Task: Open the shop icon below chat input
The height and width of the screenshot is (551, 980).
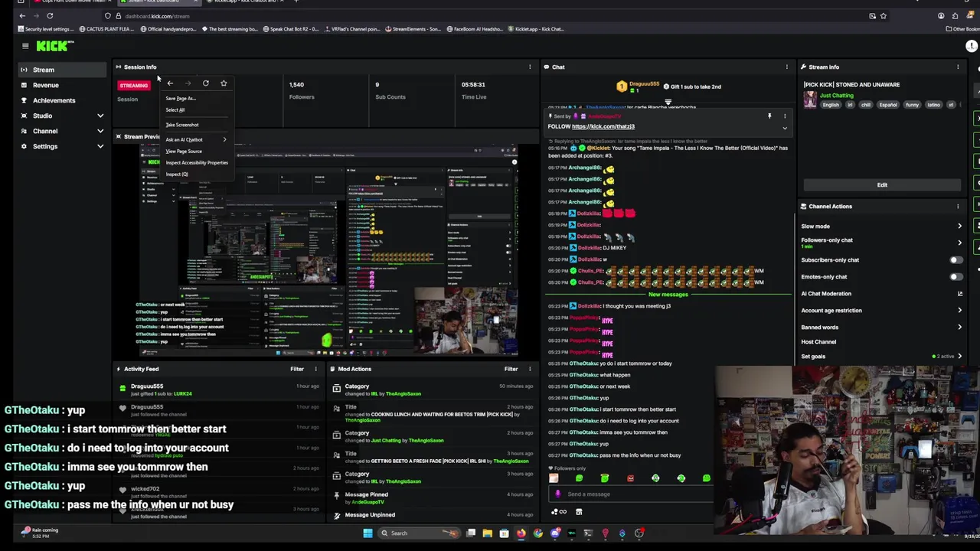Action: tap(579, 512)
